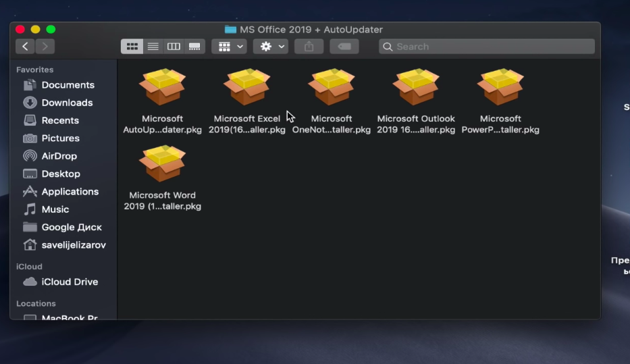This screenshot has width=630, height=364.
Task: Click the 'Microsoft AutoUp...dater.pkg' file name
Action: tap(162, 124)
